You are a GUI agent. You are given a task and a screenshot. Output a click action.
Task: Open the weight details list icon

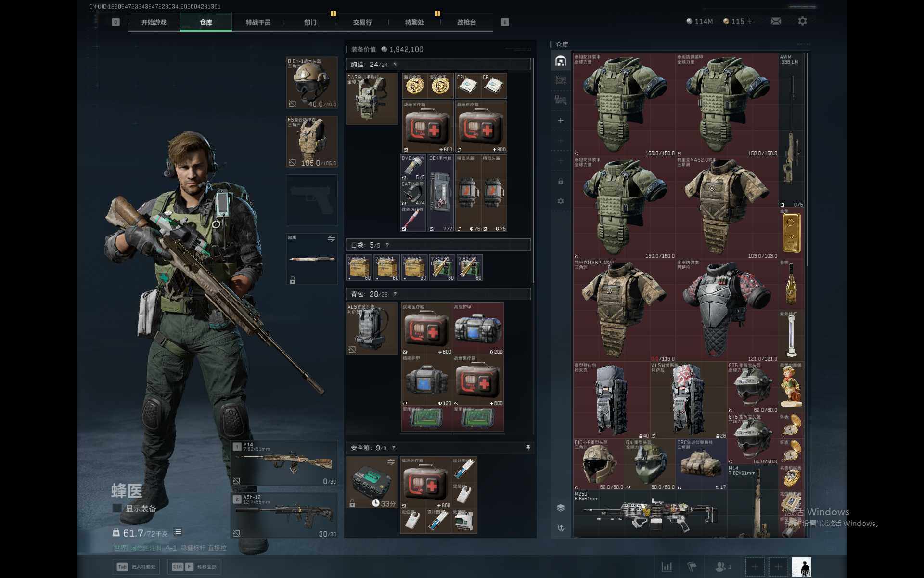178,532
